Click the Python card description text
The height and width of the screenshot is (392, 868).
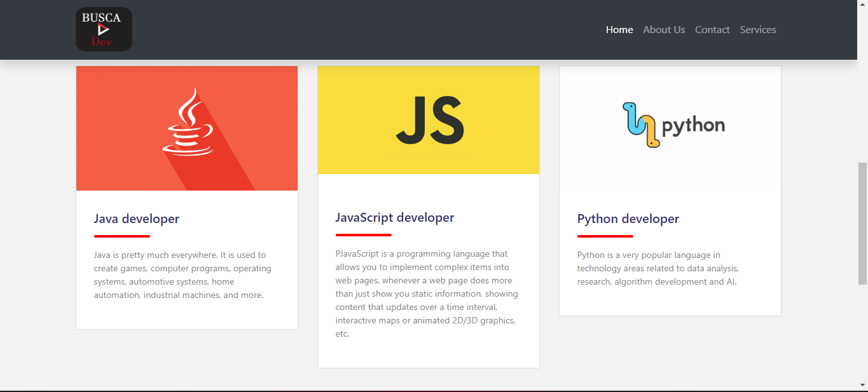point(658,268)
